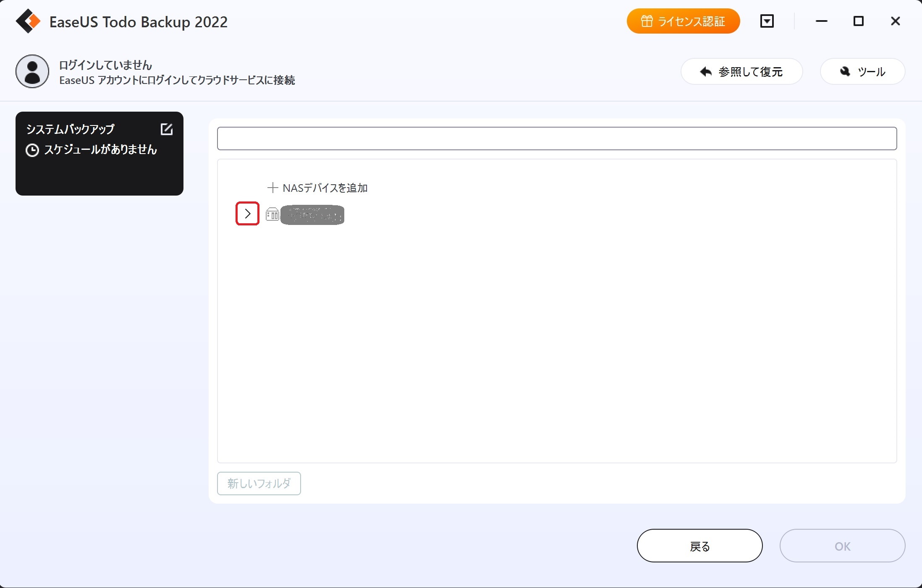Edit the システムバックアップ task with pencil icon
This screenshot has height=588, width=922.
click(x=167, y=129)
